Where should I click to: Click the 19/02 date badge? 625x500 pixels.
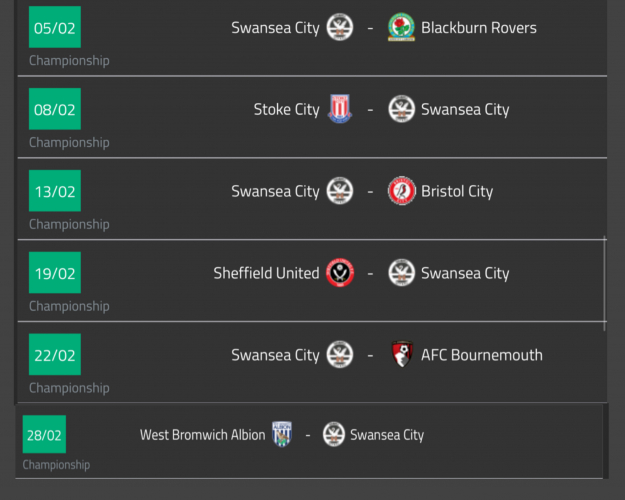click(54, 273)
